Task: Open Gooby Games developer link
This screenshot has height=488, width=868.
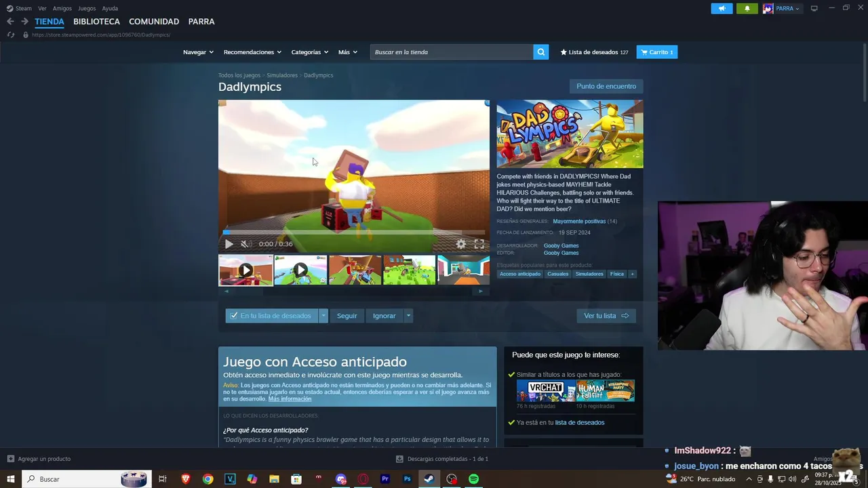Action: [561, 245]
